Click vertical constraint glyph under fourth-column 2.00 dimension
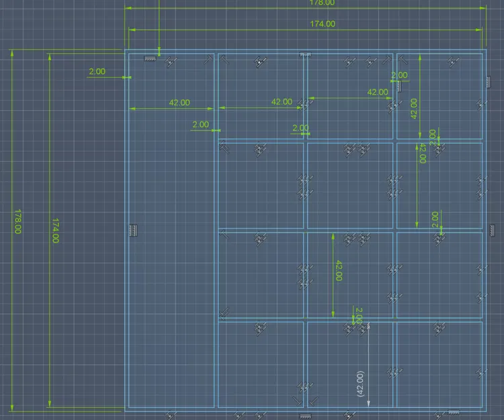The height and width of the screenshot is (420, 504). [399, 86]
